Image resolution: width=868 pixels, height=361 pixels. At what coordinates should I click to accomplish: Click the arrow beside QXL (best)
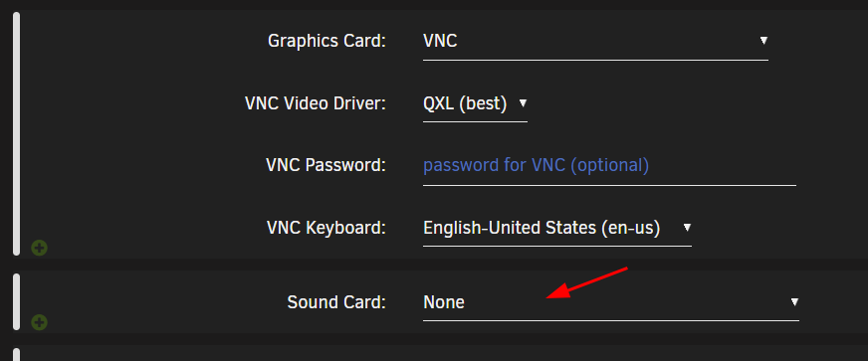pos(523,102)
